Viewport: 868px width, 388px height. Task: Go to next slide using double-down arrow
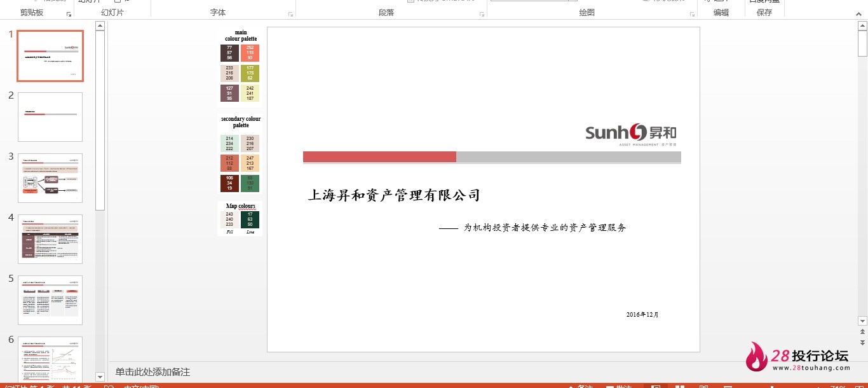(x=862, y=342)
